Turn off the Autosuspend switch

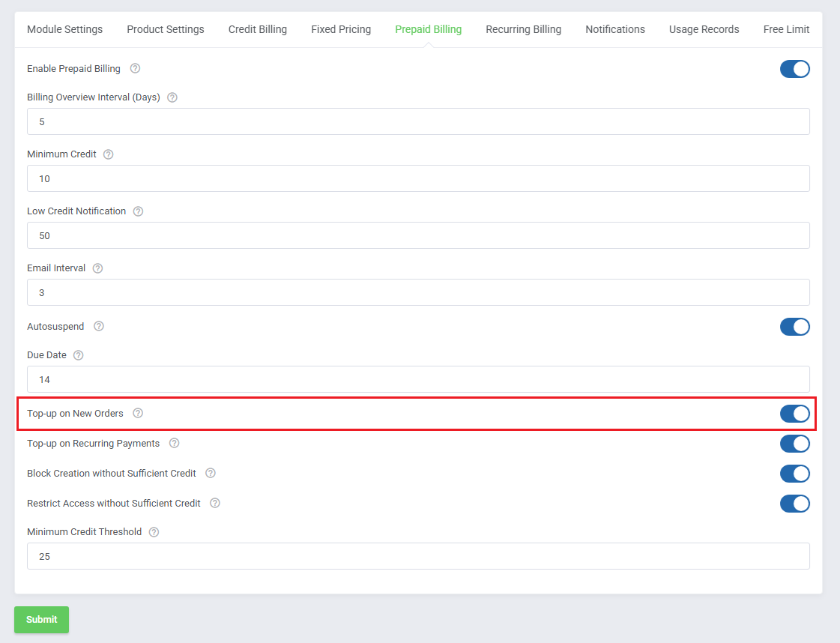pos(794,327)
